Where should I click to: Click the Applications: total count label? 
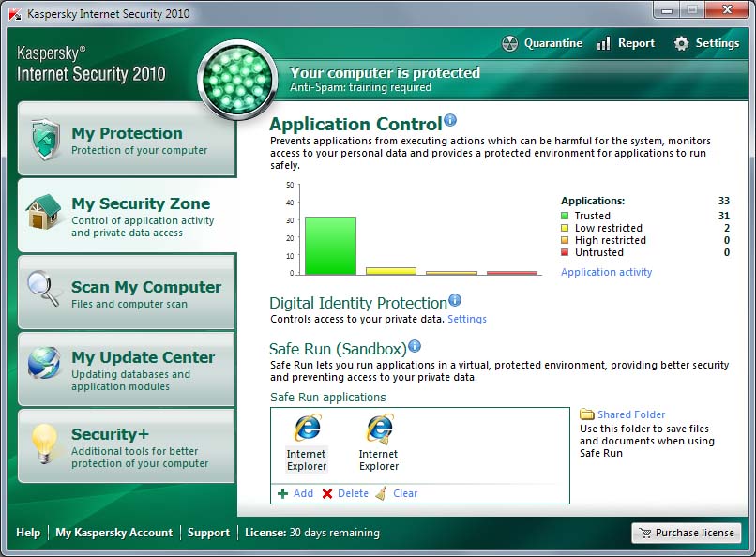tap(593, 201)
